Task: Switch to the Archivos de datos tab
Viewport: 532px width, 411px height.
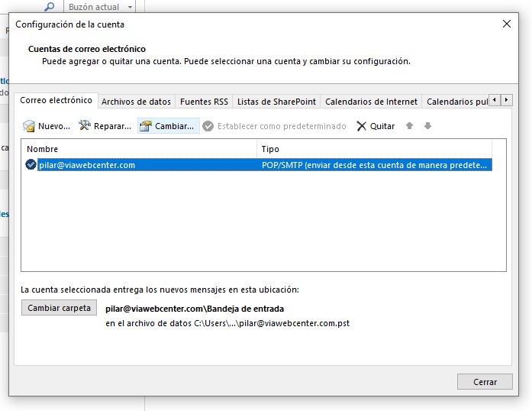Action: [136, 102]
